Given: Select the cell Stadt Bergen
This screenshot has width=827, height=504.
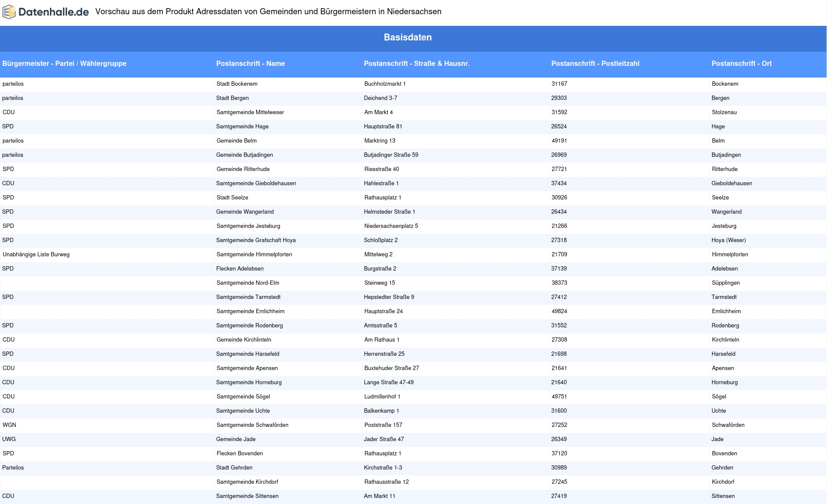Looking at the screenshot, I should (x=233, y=98).
